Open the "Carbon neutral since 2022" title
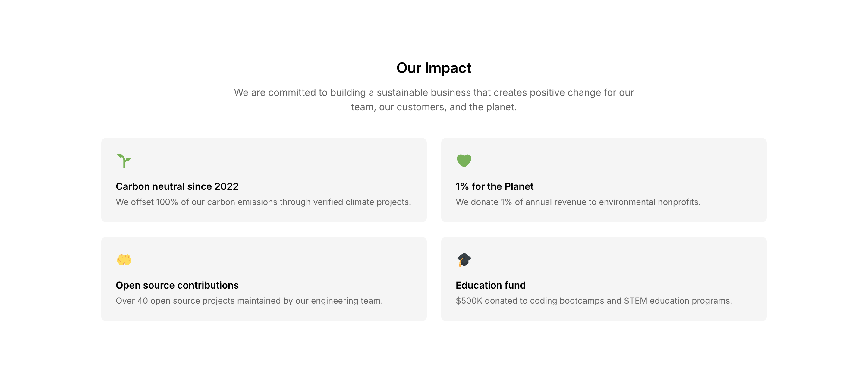This screenshot has height=379, width=868. 177,186
